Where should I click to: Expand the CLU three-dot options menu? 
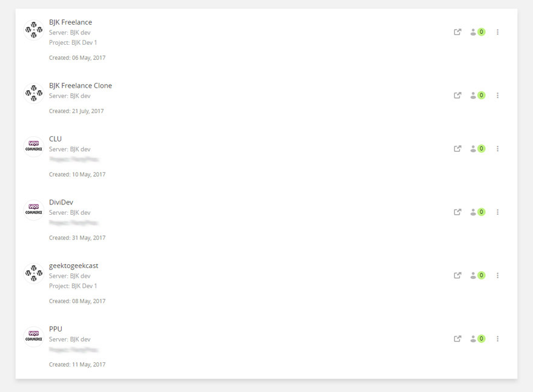pyautogui.click(x=497, y=149)
